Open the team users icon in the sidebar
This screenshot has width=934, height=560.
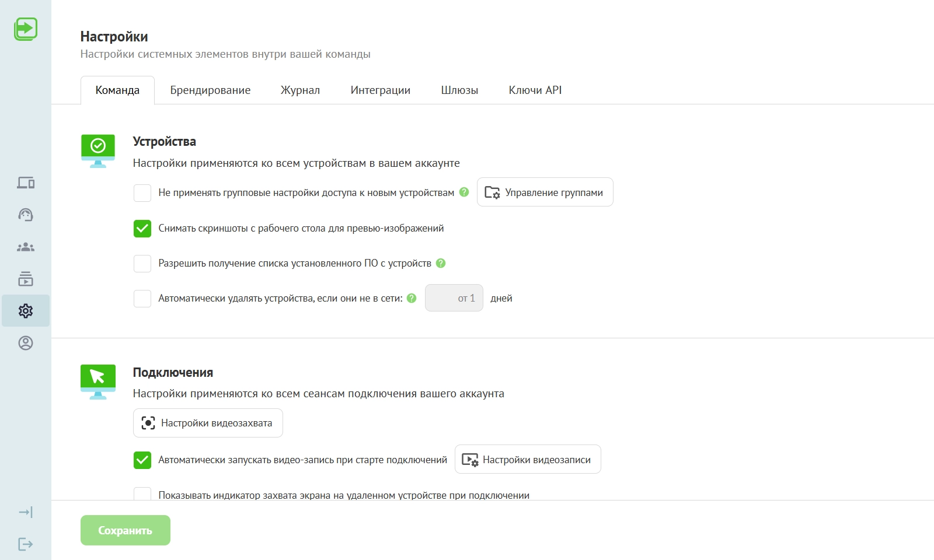coord(26,247)
